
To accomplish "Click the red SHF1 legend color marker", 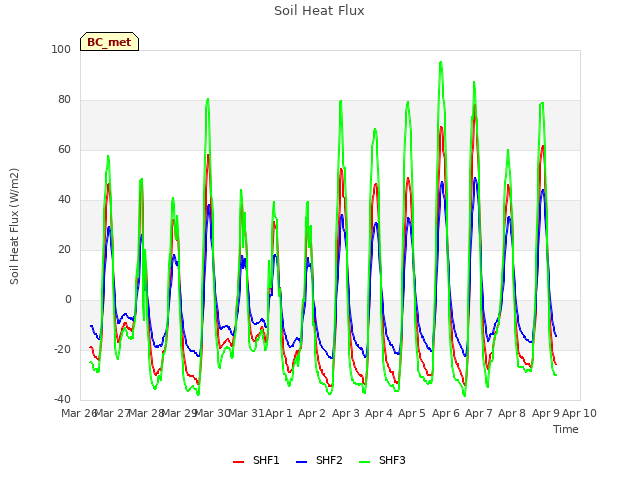I will [x=238, y=462].
